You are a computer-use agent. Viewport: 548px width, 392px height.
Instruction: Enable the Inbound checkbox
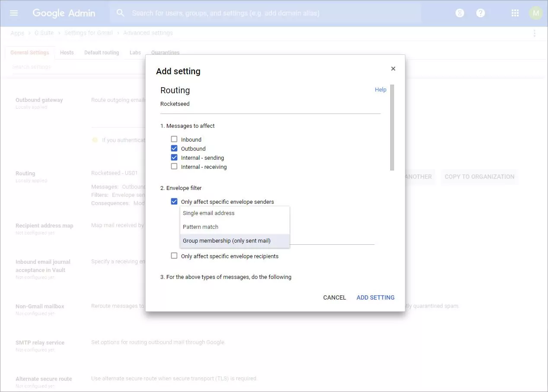point(174,139)
